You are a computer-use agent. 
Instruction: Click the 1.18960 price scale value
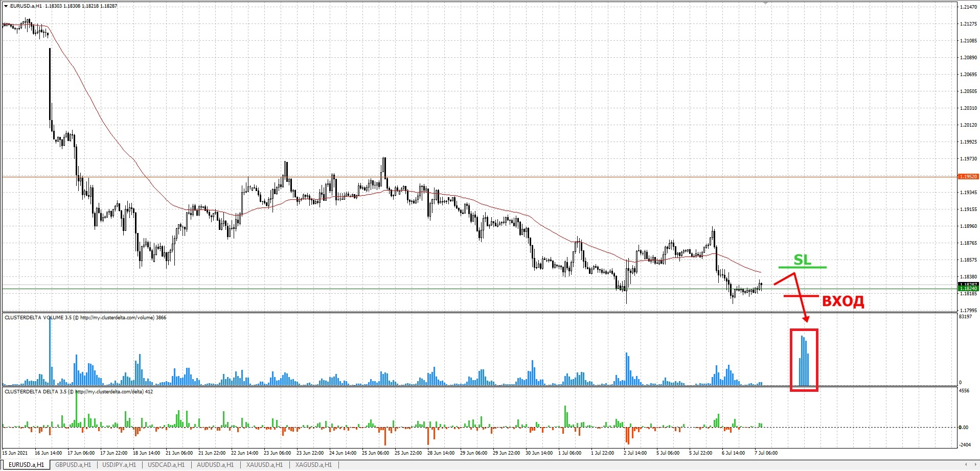969,226
